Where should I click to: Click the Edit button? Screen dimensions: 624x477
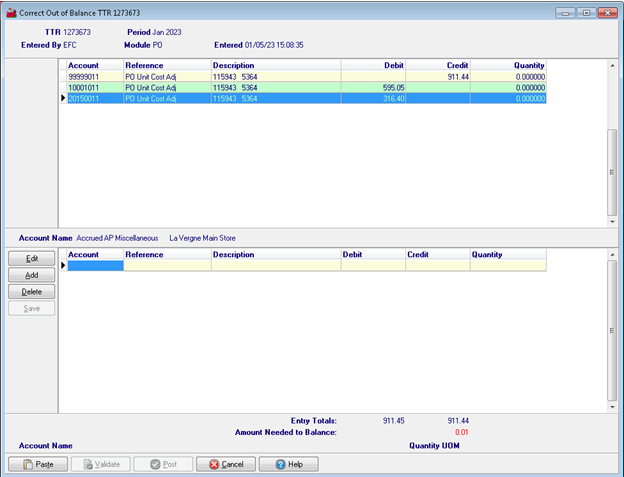tap(32, 259)
